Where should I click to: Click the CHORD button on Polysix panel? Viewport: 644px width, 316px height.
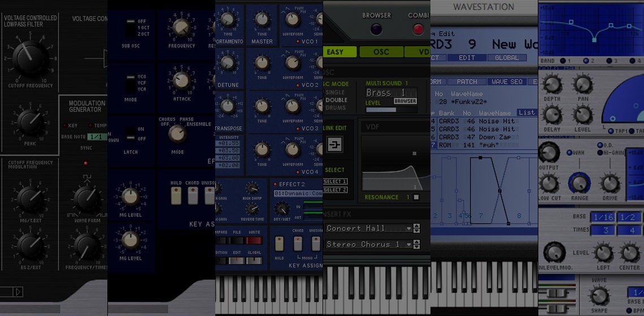pyautogui.click(x=193, y=195)
